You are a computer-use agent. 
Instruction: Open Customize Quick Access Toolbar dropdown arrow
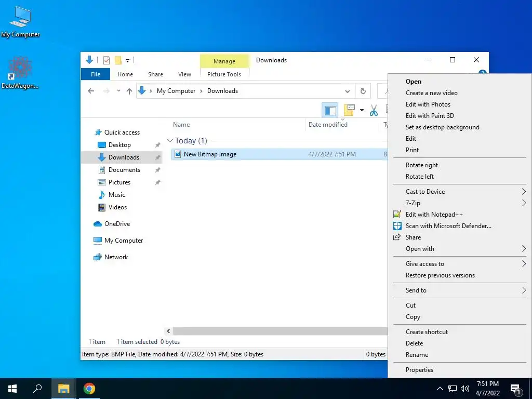128,60
